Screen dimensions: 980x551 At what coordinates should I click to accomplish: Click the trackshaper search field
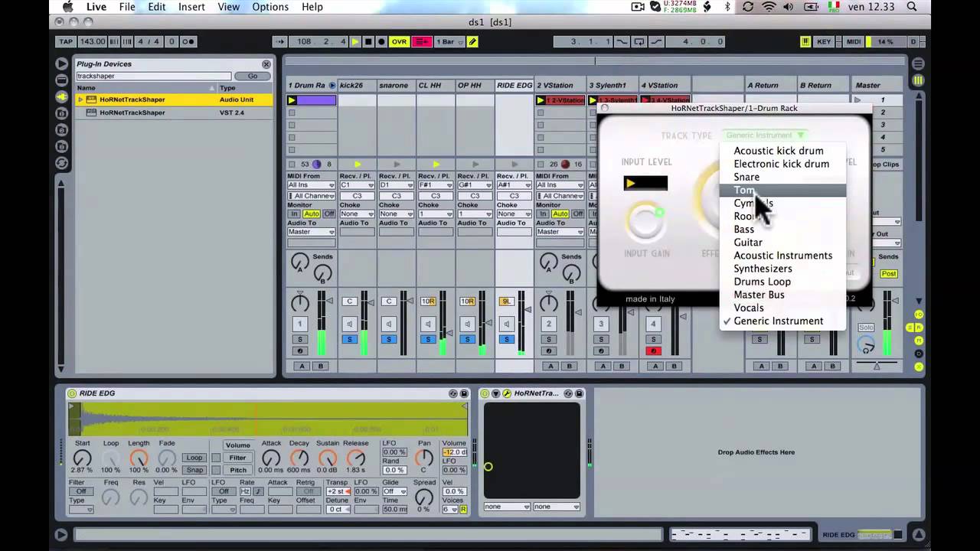[153, 76]
